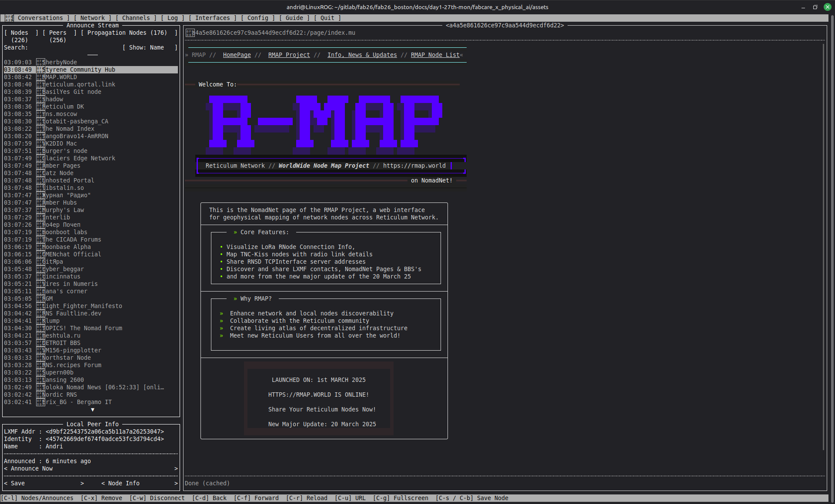Click the HomePage link
This screenshot has height=504, width=835.
point(237,55)
